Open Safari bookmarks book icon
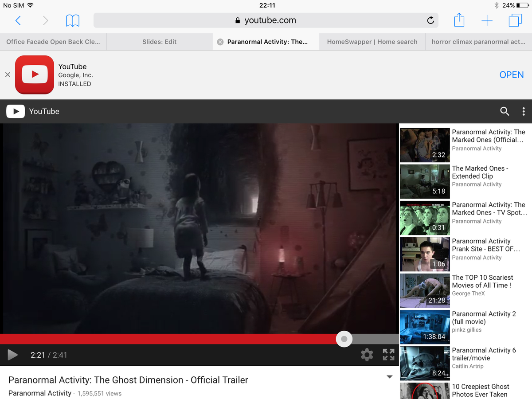This screenshot has width=532, height=399. point(73,20)
